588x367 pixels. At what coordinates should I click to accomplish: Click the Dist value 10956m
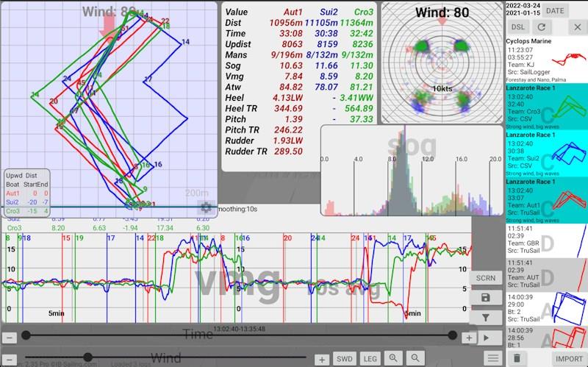(286, 23)
